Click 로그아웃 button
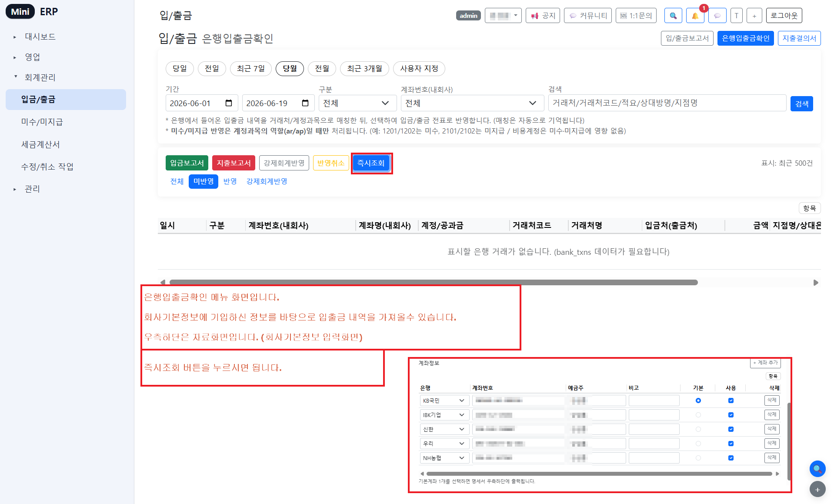Viewport: 834px width, 504px height. pyautogui.click(x=784, y=16)
